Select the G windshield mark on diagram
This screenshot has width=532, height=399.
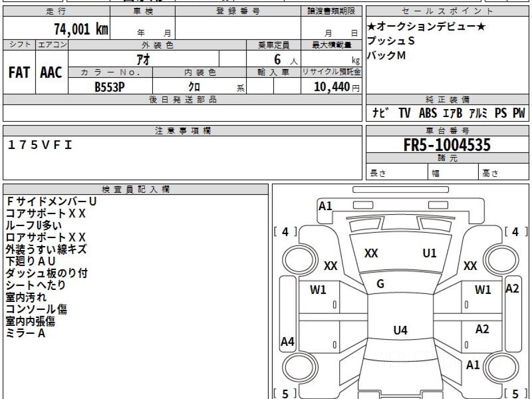380,285
